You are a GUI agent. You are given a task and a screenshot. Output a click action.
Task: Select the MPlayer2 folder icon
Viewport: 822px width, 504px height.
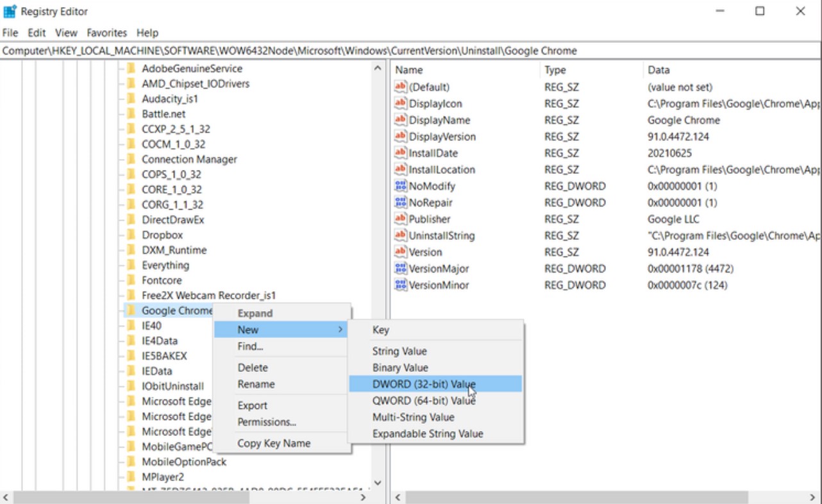point(131,476)
